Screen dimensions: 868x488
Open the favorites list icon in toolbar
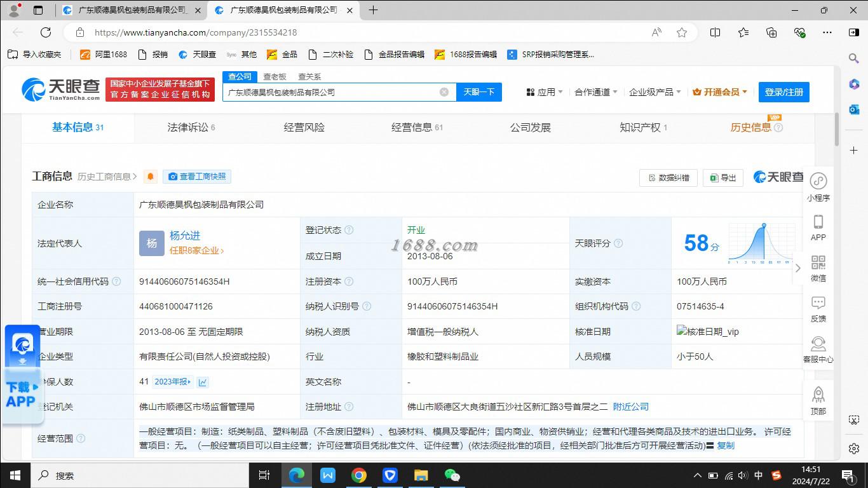pos(743,32)
